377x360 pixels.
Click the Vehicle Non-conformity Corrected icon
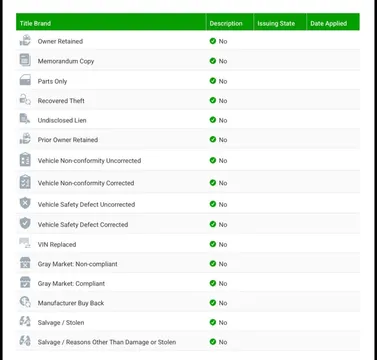pos(25,182)
